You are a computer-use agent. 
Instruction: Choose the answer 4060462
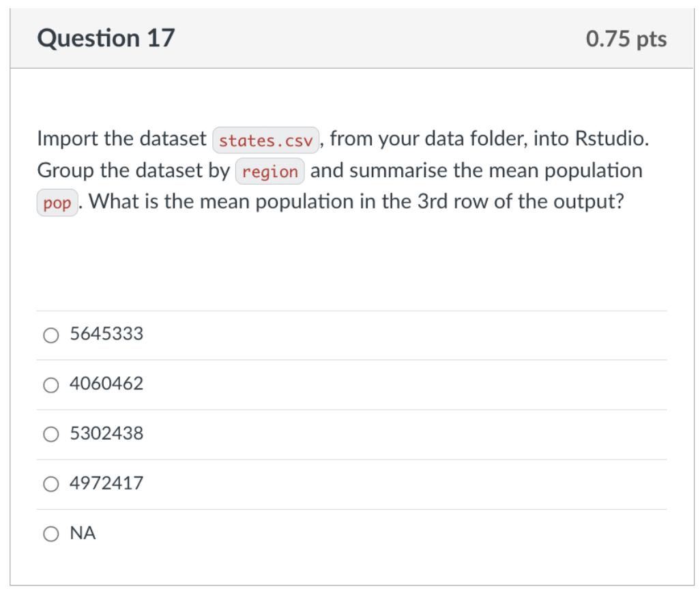[x=106, y=384]
